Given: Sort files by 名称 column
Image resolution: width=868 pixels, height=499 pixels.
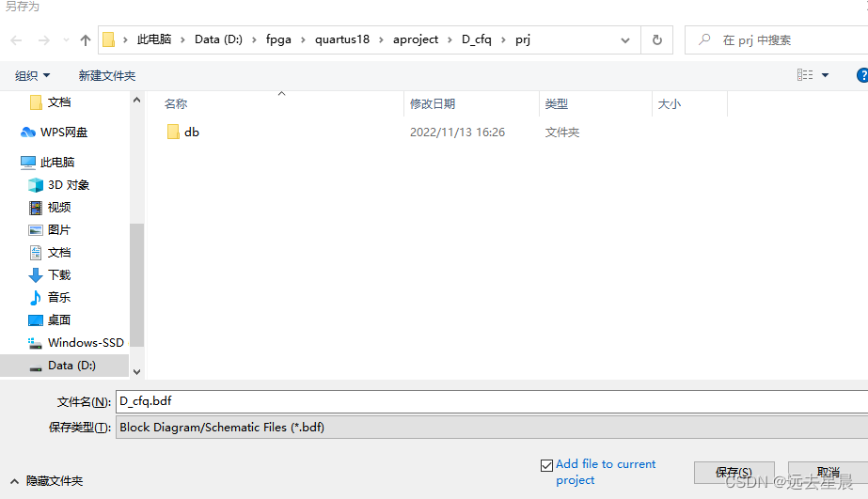Looking at the screenshot, I should coord(176,103).
